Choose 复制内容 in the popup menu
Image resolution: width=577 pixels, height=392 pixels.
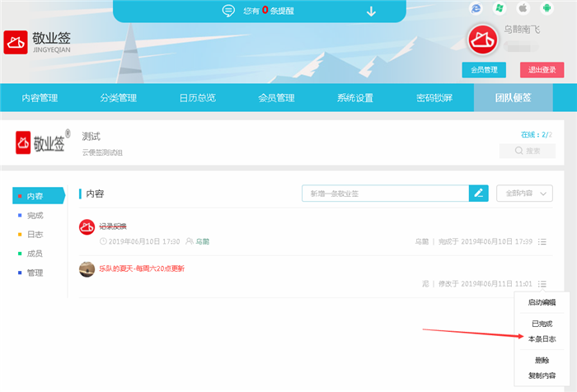[542, 376]
